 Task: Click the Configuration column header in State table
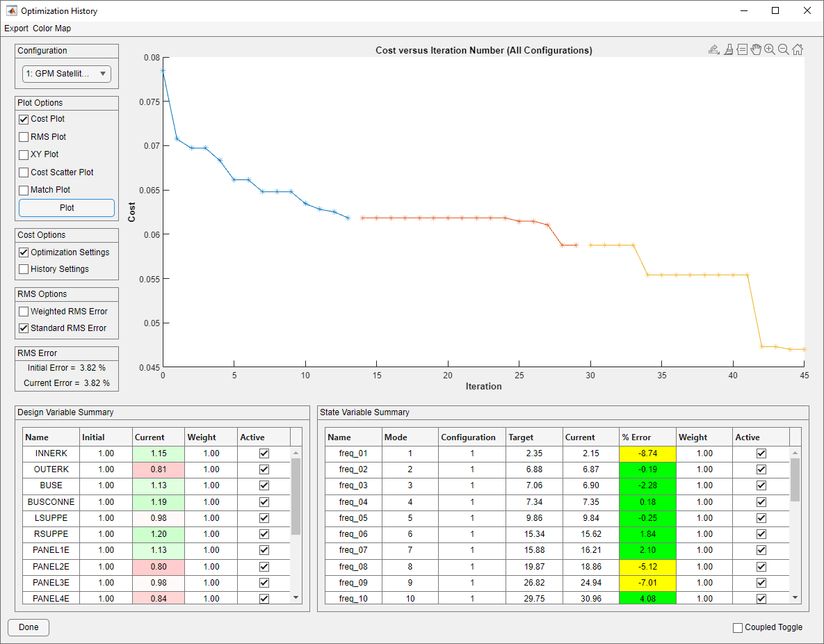pyautogui.click(x=472, y=437)
